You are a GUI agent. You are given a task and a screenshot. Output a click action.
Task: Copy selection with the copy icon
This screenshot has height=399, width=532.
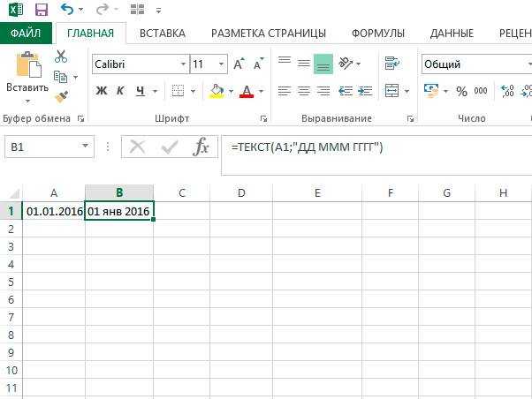(x=61, y=77)
